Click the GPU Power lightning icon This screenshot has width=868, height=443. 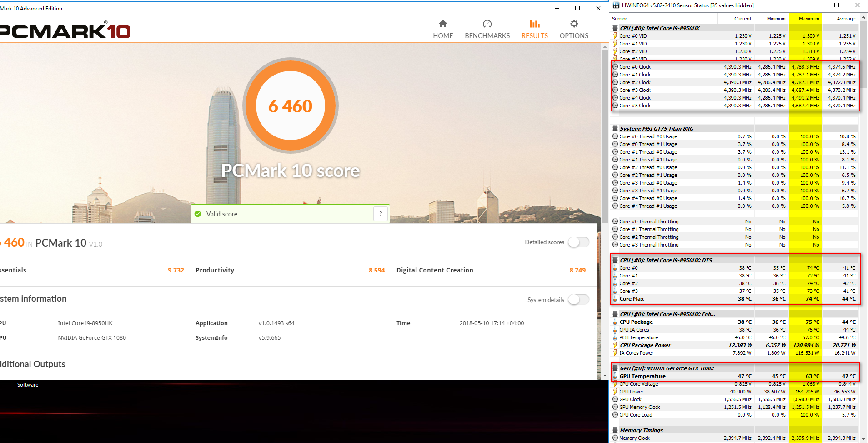(x=615, y=392)
